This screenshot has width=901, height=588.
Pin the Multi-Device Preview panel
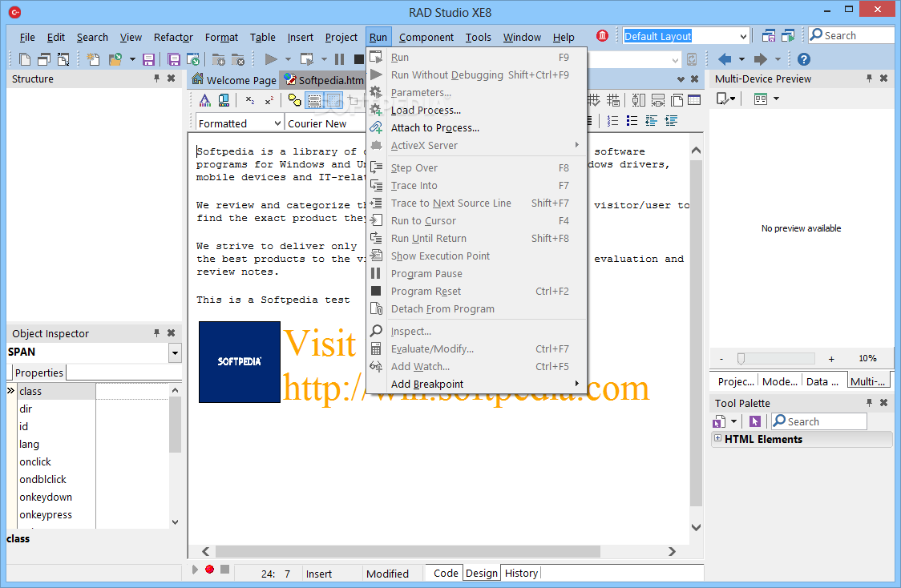869,78
